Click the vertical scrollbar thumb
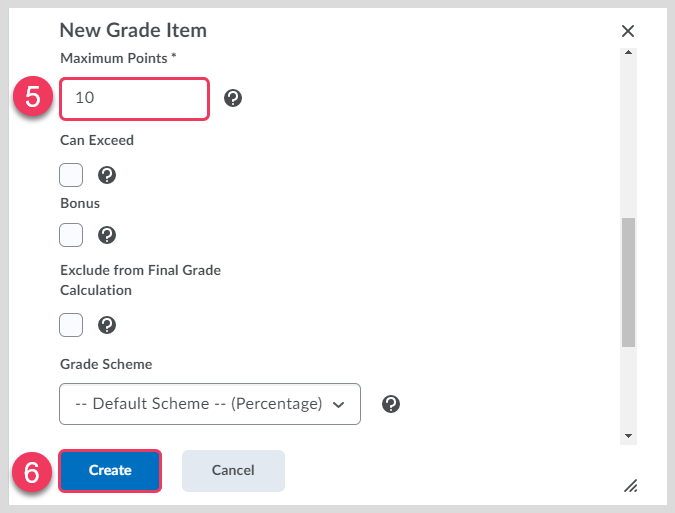The width and height of the screenshot is (675, 513). click(628, 282)
